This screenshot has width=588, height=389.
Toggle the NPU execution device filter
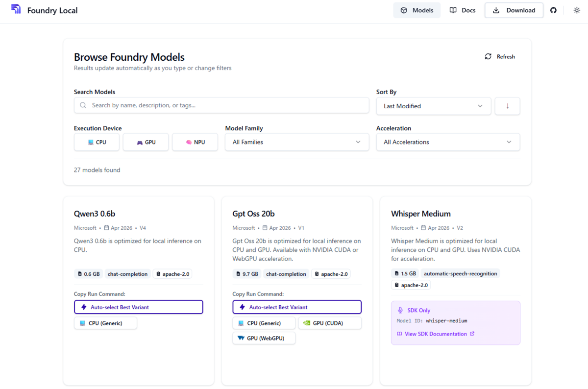pos(195,142)
